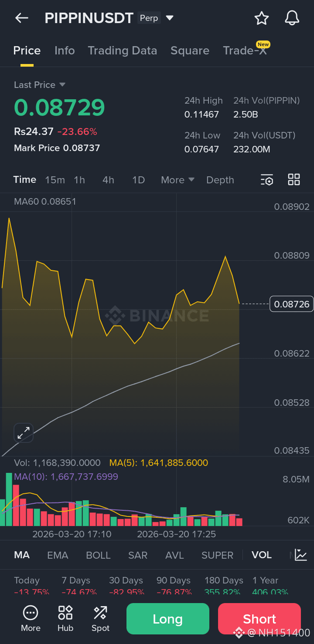Image resolution: width=314 pixels, height=644 pixels.
Task: Go back with the left arrow
Action: 21,18
